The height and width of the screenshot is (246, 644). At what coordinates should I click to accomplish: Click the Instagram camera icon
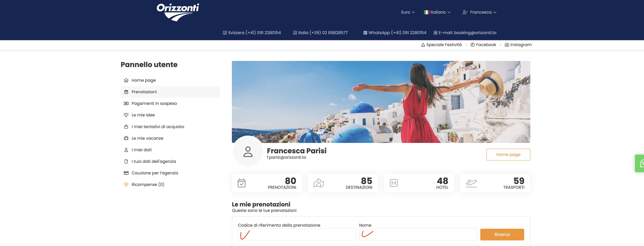pyautogui.click(x=507, y=45)
